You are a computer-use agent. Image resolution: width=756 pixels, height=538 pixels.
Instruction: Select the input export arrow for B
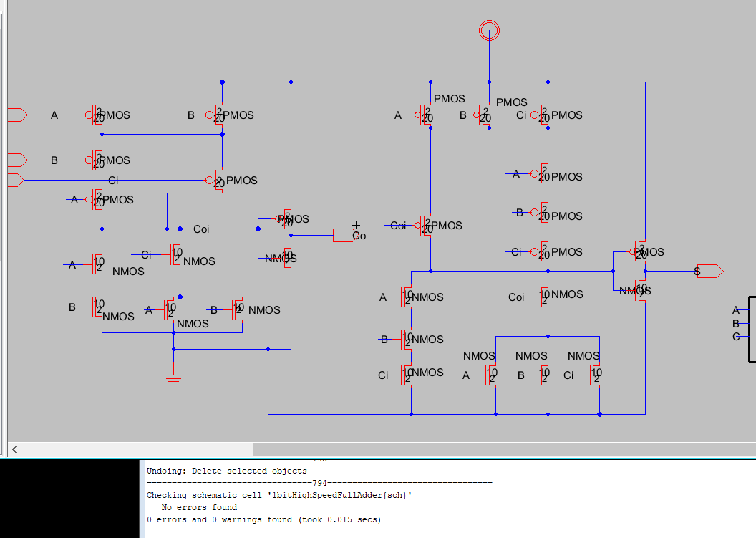click(17, 159)
